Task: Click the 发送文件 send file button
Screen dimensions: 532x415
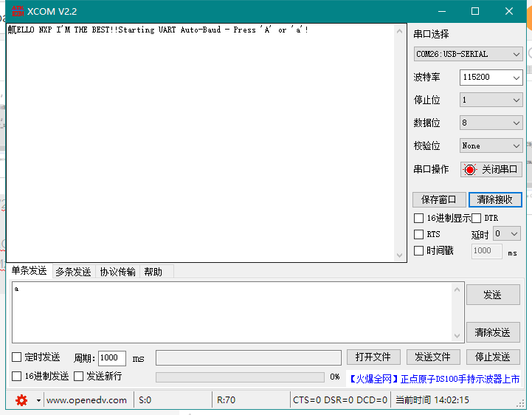Action: [x=433, y=357]
